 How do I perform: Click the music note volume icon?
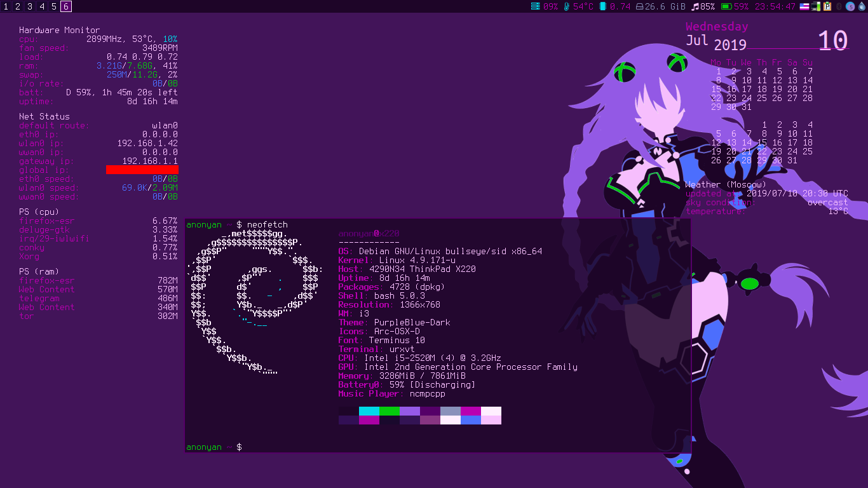click(695, 6)
